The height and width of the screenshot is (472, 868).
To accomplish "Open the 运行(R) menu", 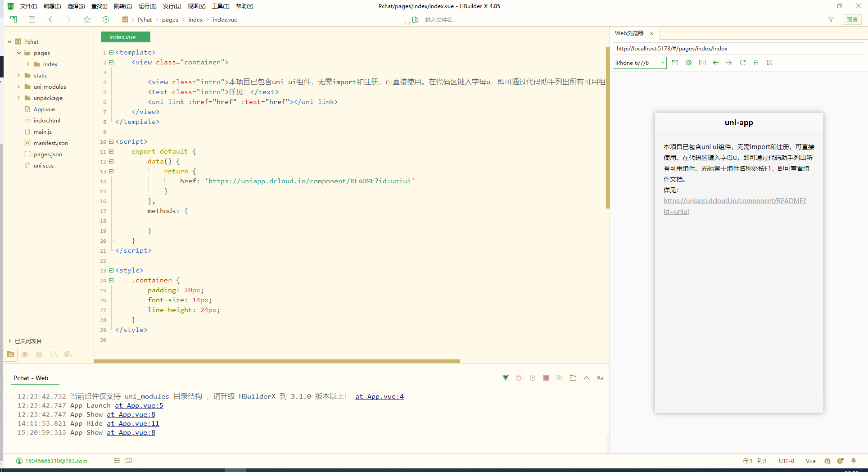I will (x=147, y=6).
